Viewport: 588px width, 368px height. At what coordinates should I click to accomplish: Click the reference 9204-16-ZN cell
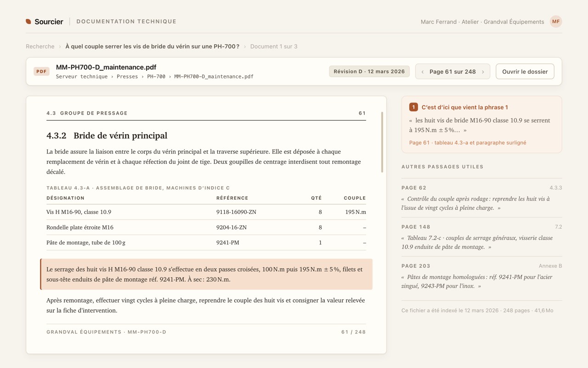[232, 227]
